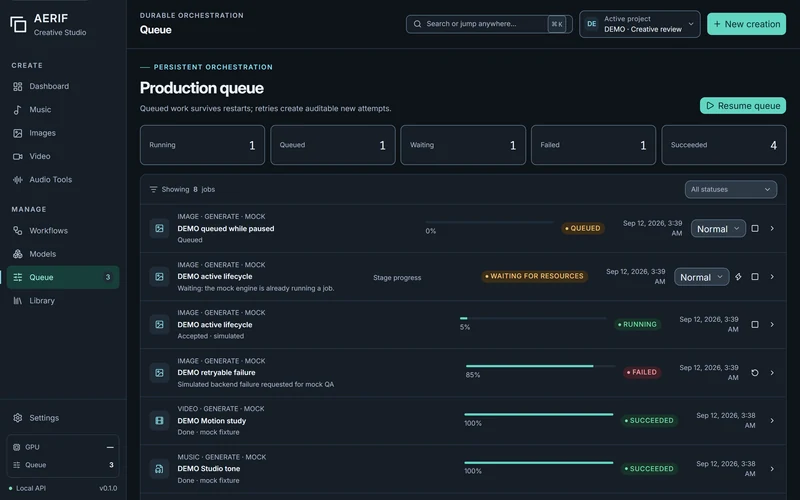This screenshot has height=500, width=800.
Task: Open the All statuses filter dropdown
Action: 731,189
